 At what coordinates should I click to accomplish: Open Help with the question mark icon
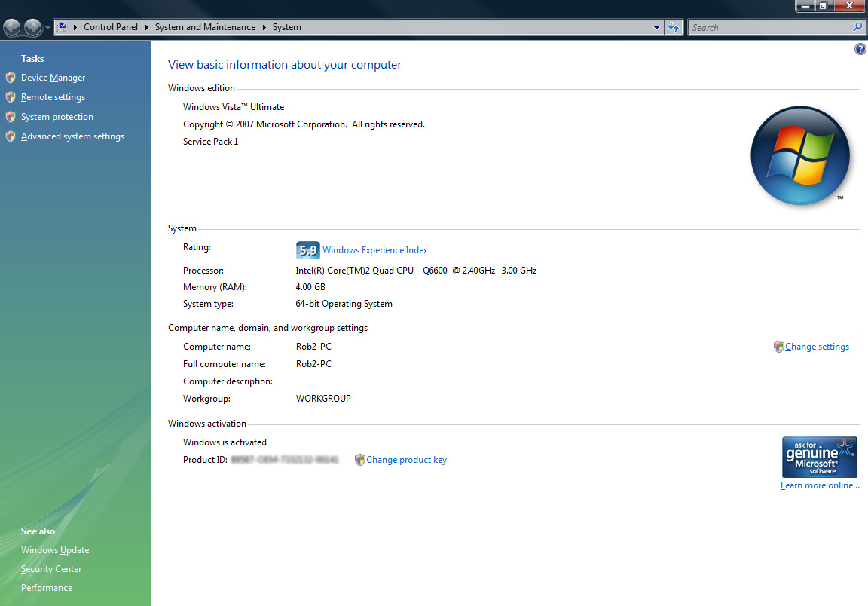click(x=860, y=49)
